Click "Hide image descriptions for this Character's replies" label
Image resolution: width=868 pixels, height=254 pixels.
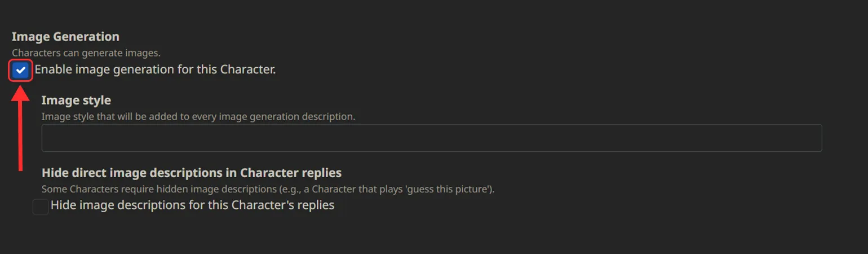pos(192,205)
